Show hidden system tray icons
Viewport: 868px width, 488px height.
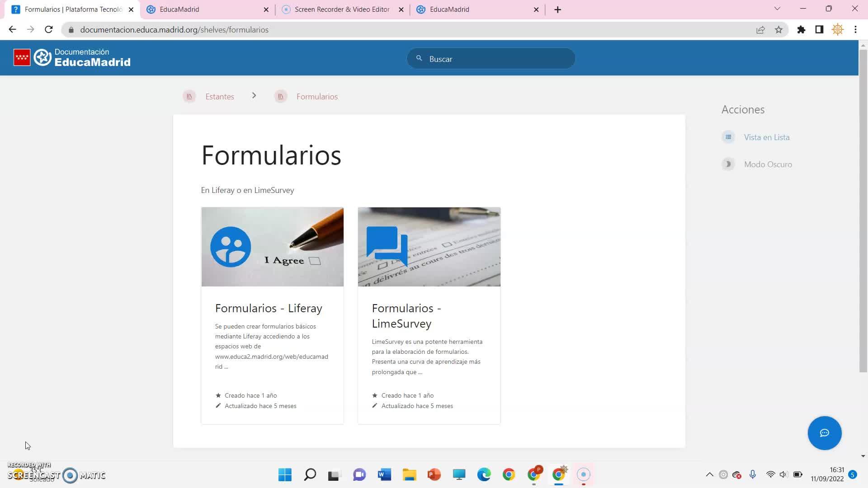(709, 474)
